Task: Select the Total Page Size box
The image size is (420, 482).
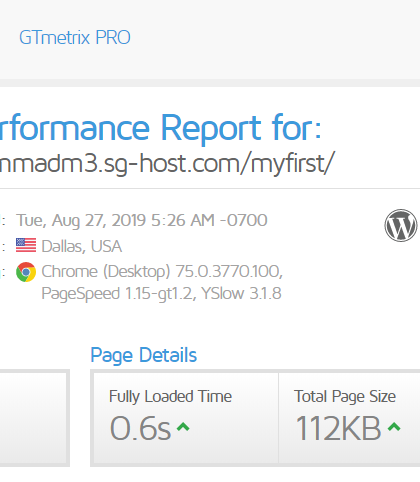Action: coord(349,418)
